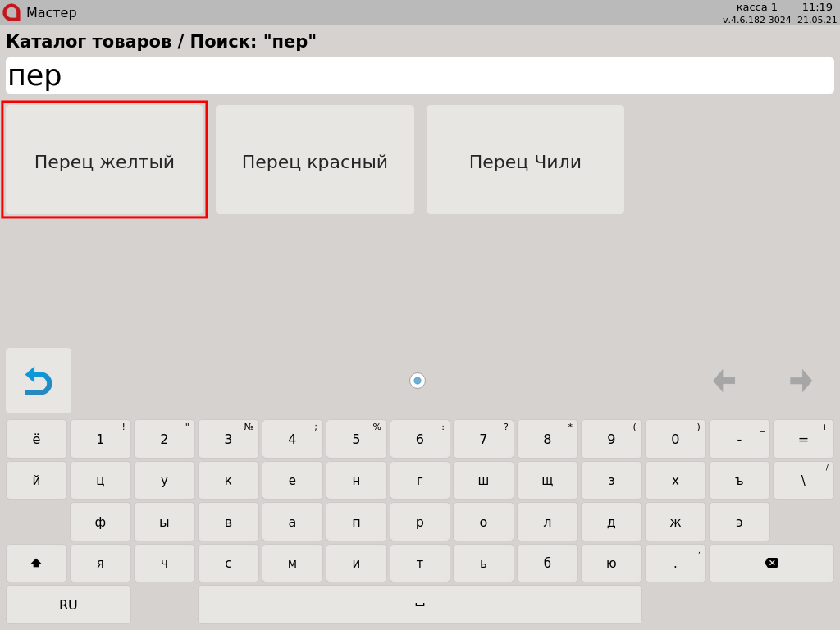Toggle the Shift arrow key
The width and height of the screenshot is (840, 630).
coord(36,563)
